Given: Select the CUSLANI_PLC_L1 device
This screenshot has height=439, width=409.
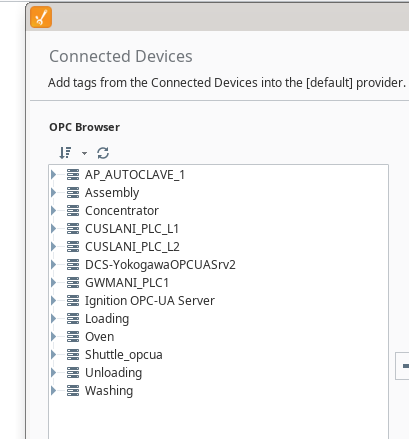Looking at the screenshot, I should [132, 229].
